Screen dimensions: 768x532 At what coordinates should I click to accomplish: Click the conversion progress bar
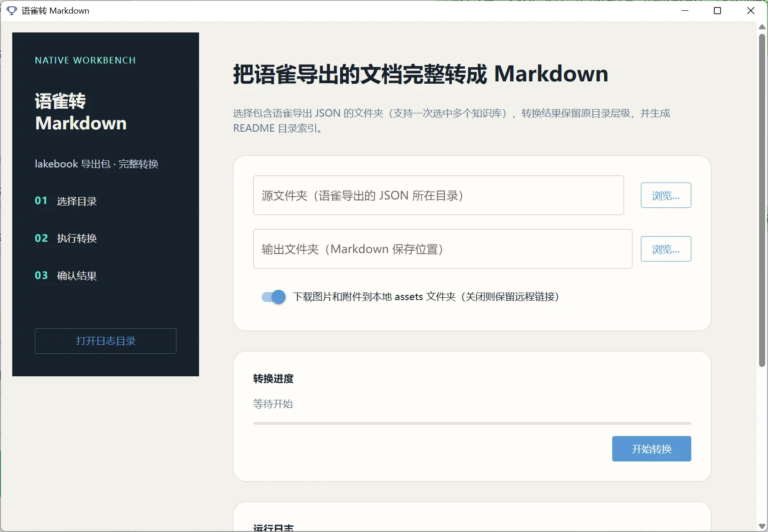click(472, 423)
